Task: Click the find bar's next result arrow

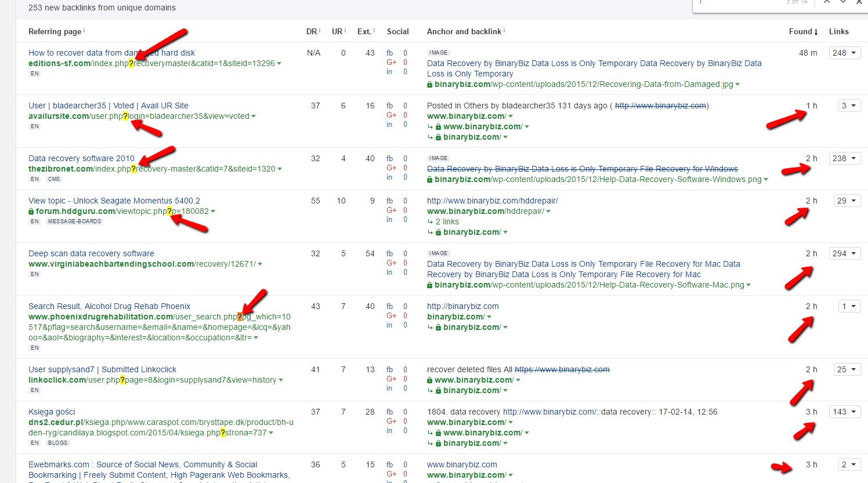Action: (x=843, y=2)
